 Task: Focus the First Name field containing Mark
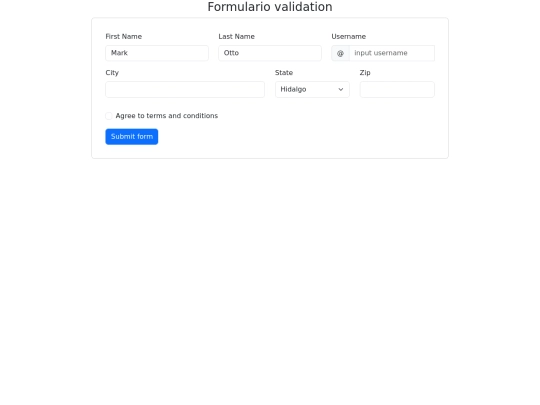157,53
